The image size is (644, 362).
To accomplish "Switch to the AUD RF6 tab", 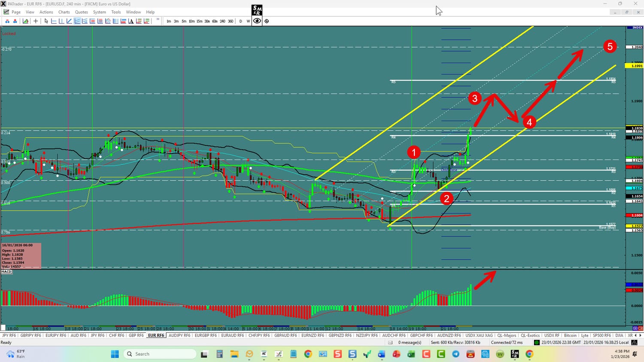I will (78, 335).
